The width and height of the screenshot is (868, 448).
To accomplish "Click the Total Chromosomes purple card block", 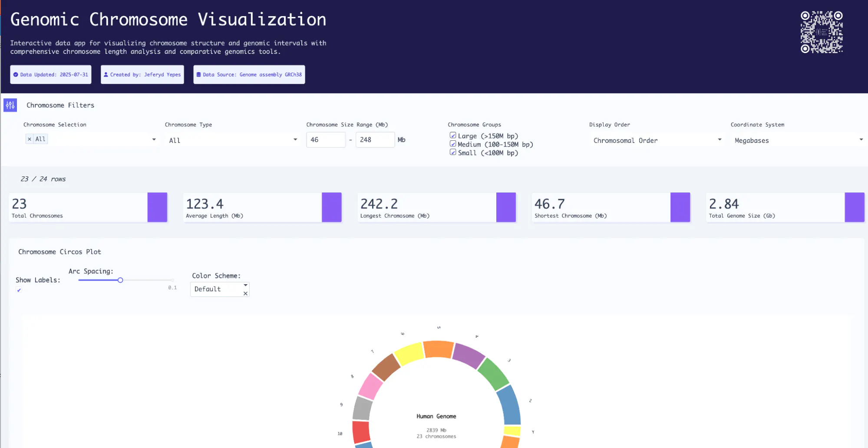I will point(157,207).
